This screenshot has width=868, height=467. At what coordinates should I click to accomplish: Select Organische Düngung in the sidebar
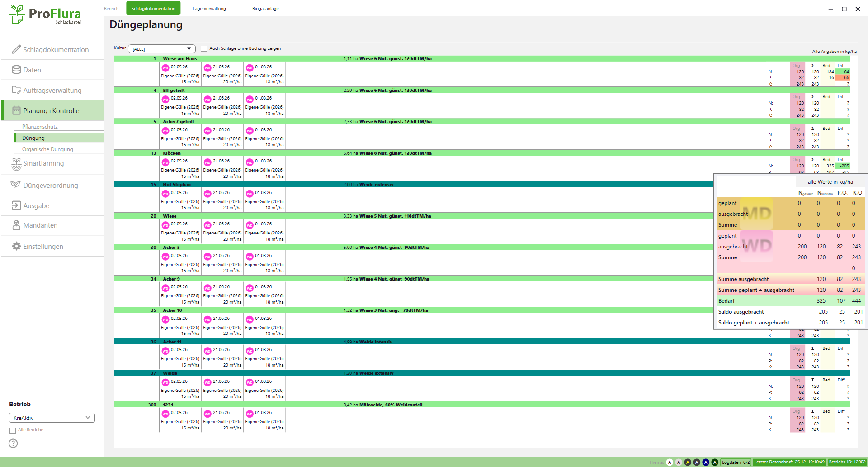(x=47, y=149)
